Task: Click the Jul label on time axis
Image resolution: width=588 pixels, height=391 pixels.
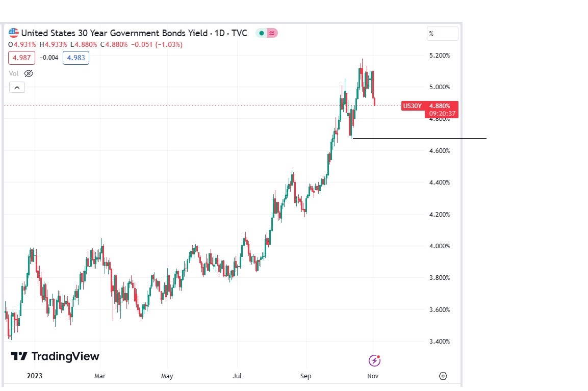Action: tap(237, 376)
